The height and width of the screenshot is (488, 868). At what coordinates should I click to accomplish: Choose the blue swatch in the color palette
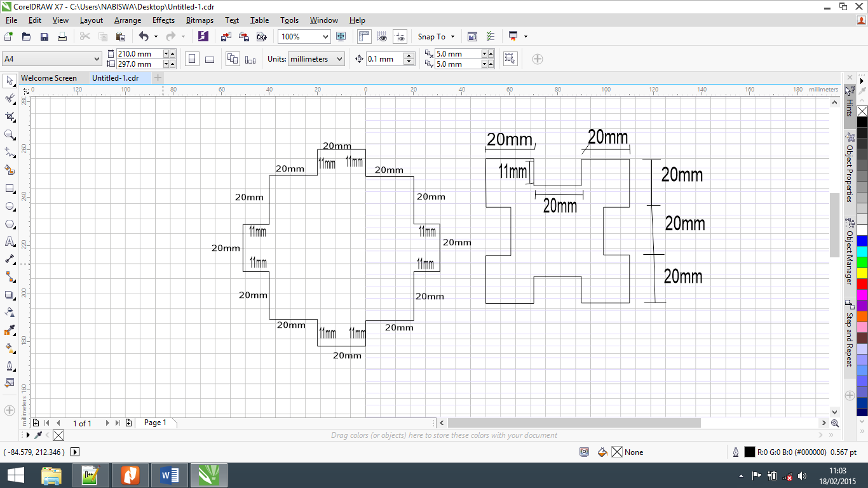tap(862, 241)
